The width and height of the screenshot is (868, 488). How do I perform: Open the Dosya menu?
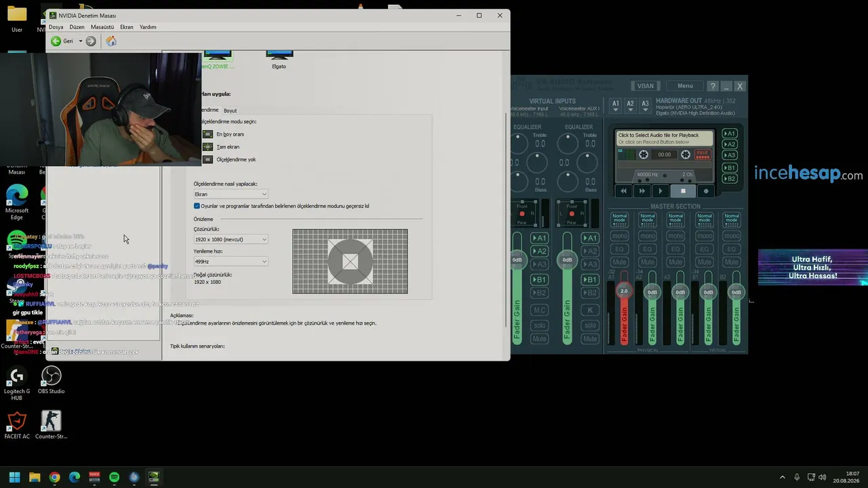click(56, 27)
